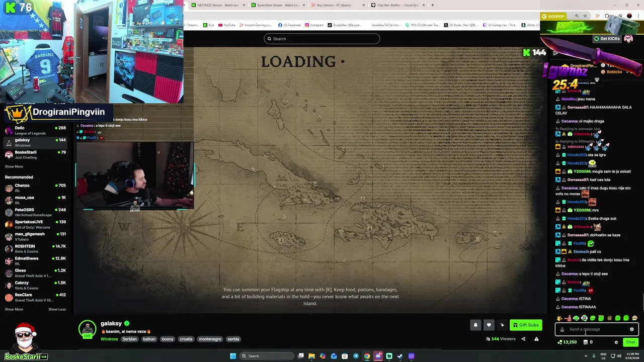Open ROSHTEIN recommended channel
The height and width of the screenshot is (362, 644).
click(x=35, y=248)
